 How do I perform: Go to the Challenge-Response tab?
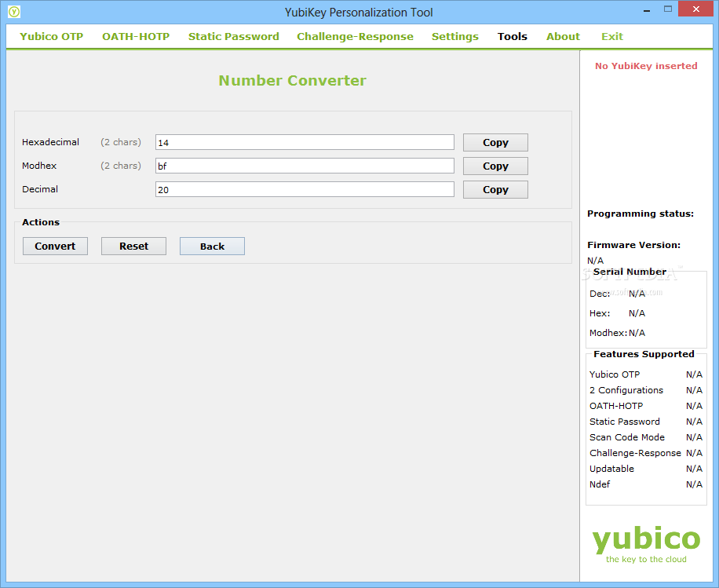[x=355, y=37]
